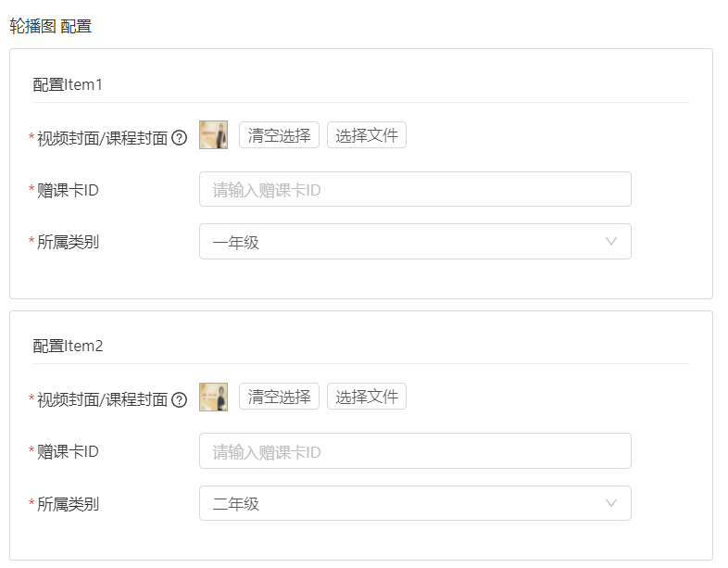Focus the 赠课卡ID input in Item1
Viewport: 728px width, 568px height.
pyautogui.click(x=415, y=189)
